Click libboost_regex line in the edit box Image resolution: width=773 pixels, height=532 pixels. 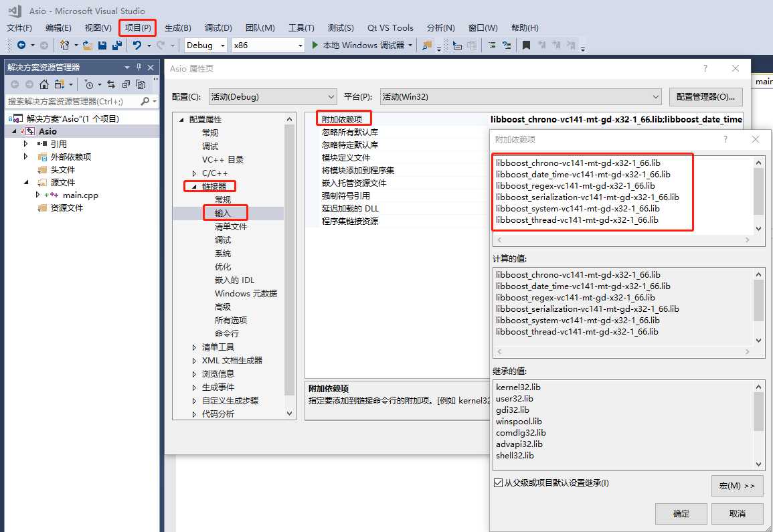tap(576, 186)
